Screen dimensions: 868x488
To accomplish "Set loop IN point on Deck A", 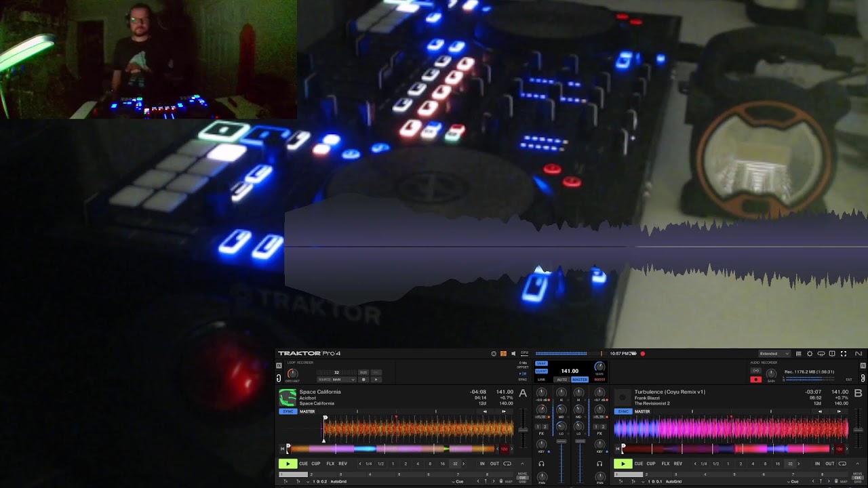I will point(482,464).
